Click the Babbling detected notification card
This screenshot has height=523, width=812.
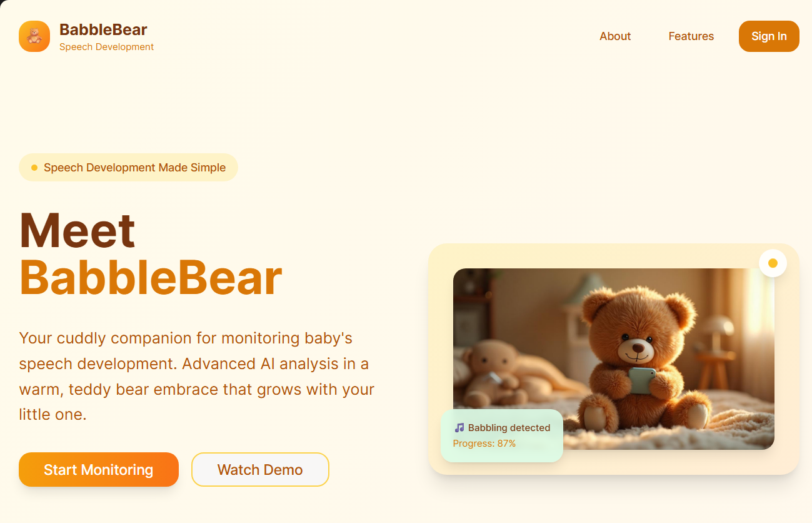502,436
